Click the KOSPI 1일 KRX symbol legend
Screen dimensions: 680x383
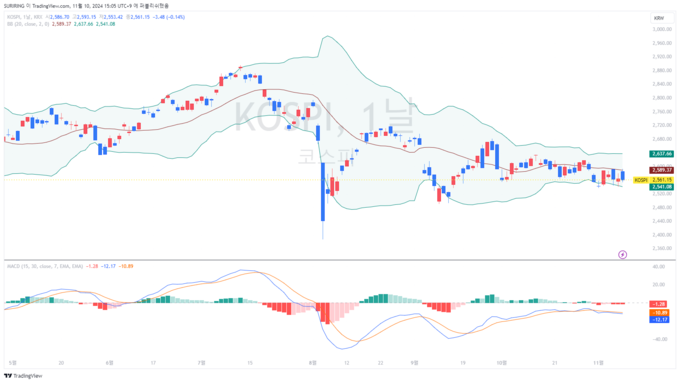24,17
